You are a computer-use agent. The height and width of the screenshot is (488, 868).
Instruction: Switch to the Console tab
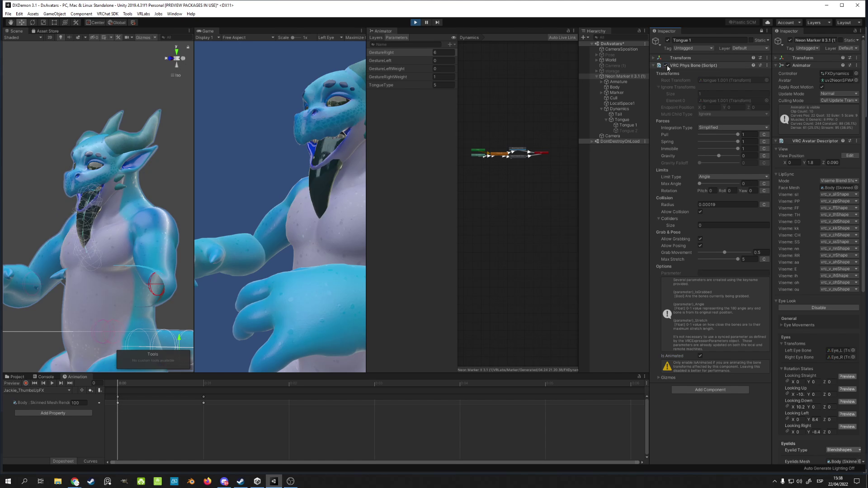point(43,377)
